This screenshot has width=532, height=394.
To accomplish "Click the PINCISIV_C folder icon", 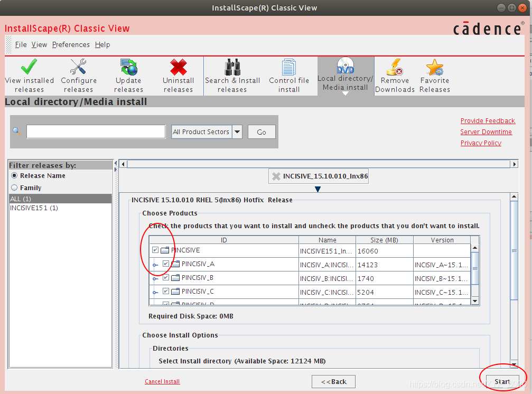I will 175,291.
